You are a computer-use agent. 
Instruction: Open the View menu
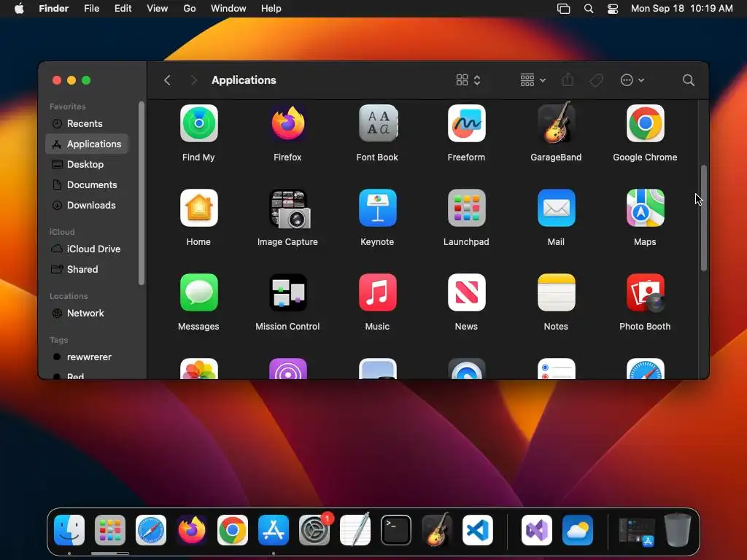pos(158,9)
